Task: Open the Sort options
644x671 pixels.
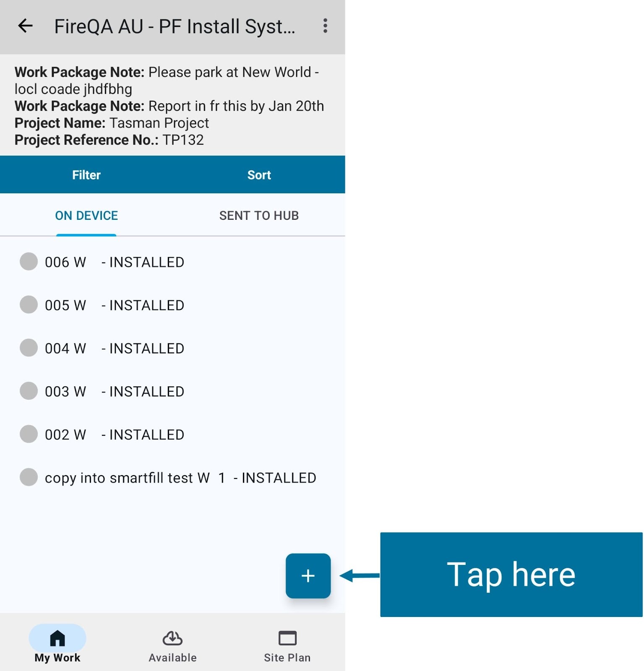Action: click(259, 175)
